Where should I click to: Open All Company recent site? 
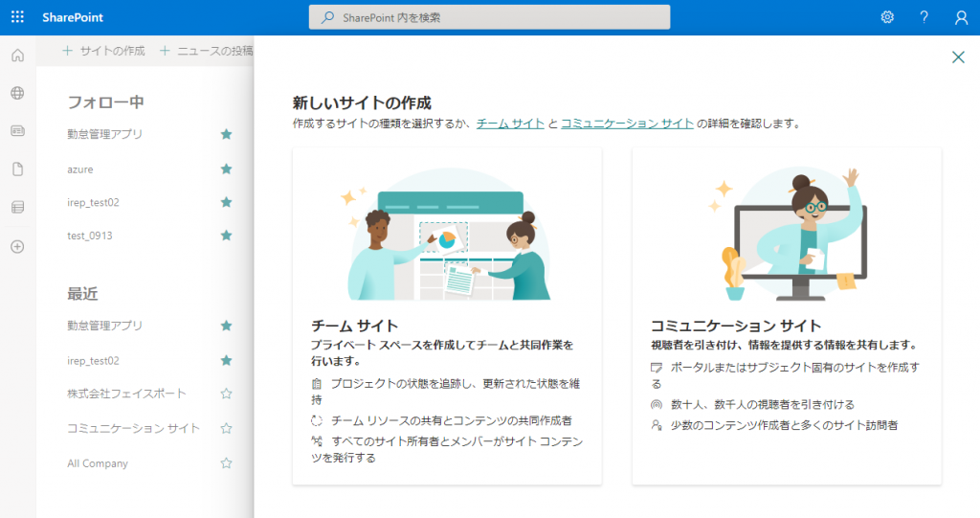click(98, 463)
